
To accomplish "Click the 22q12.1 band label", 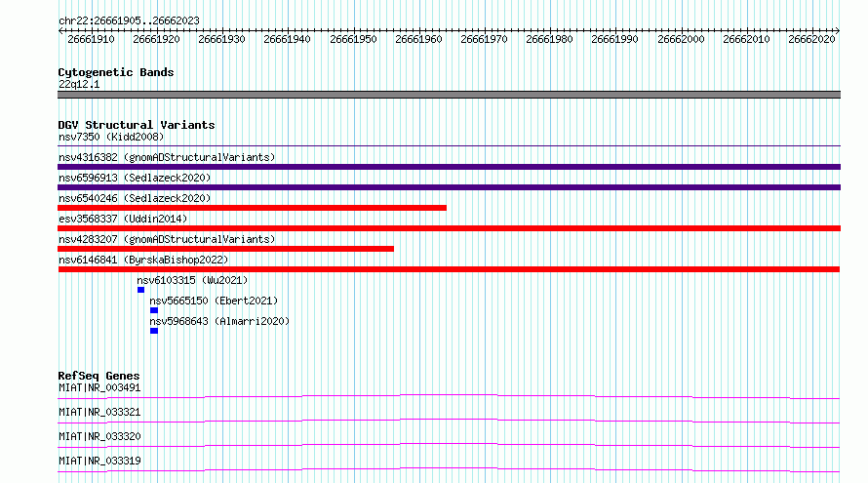I will click(x=79, y=84).
